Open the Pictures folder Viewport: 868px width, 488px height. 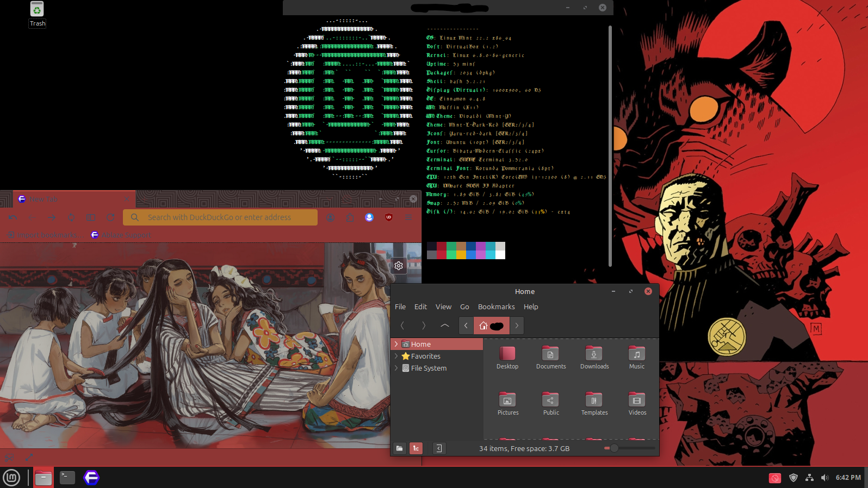(x=508, y=404)
